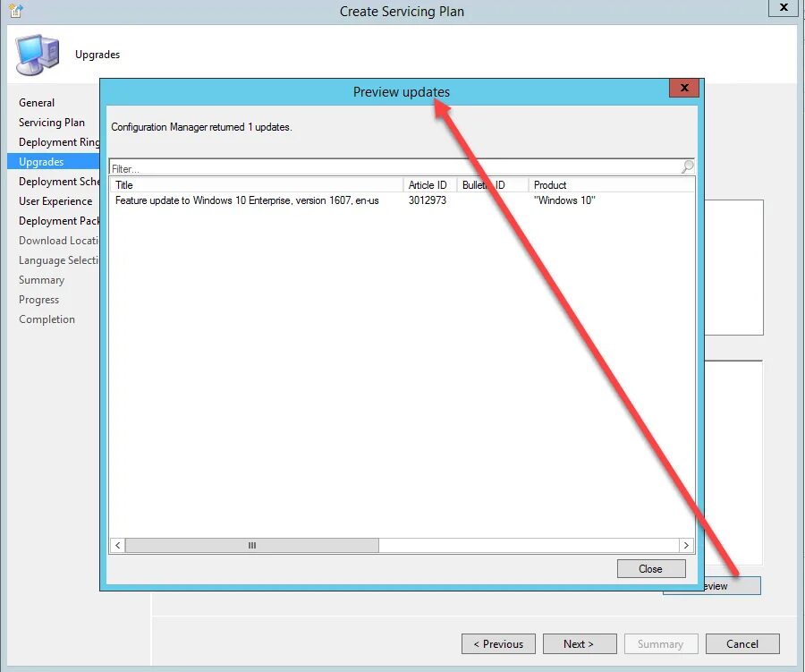Select the Feature update to Windows 10 Enterprise row

(x=402, y=200)
